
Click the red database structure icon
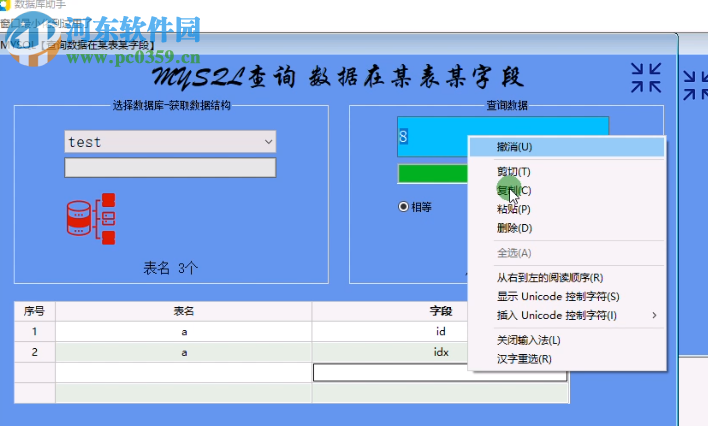click(x=91, y=219)
